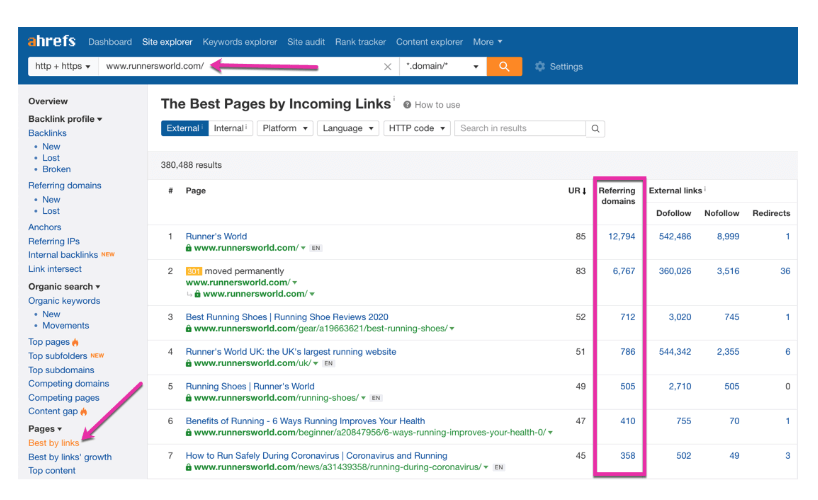Click the 12,794 referring domains value
Viewport: 818px width, 500px height.
click(621, 237)
